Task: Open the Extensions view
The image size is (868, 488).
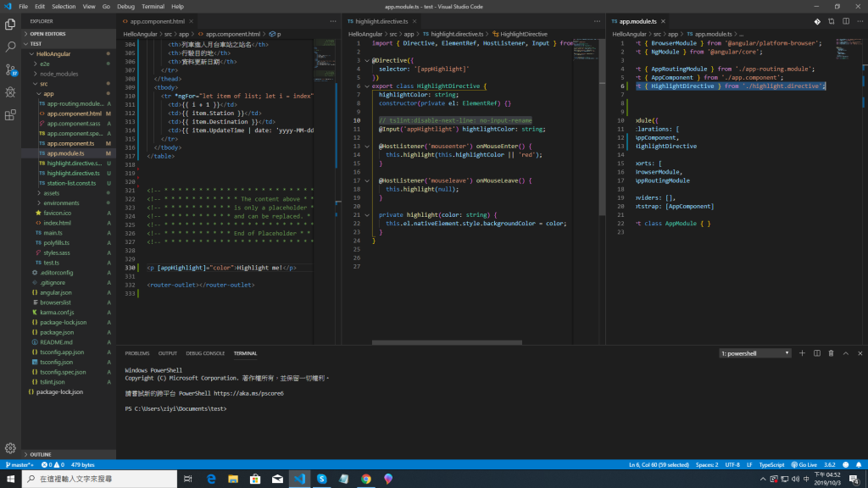Action: [x=10, y=115]
